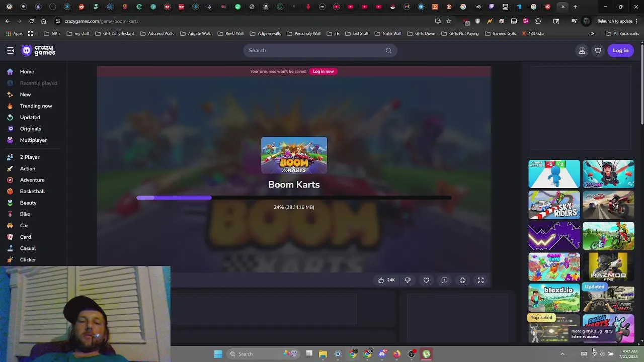Go to Home in sidebar
Image resolution: width=644 pixels, height=362 pixels.
[x=27, y=72]
